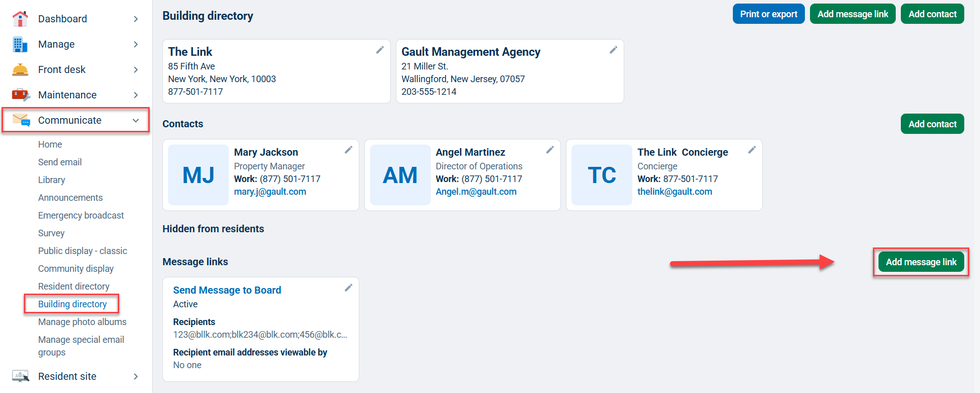Click the MJ avatar thumbnail
Viewport: 980px width, 393px height.
tap(198, 175)
